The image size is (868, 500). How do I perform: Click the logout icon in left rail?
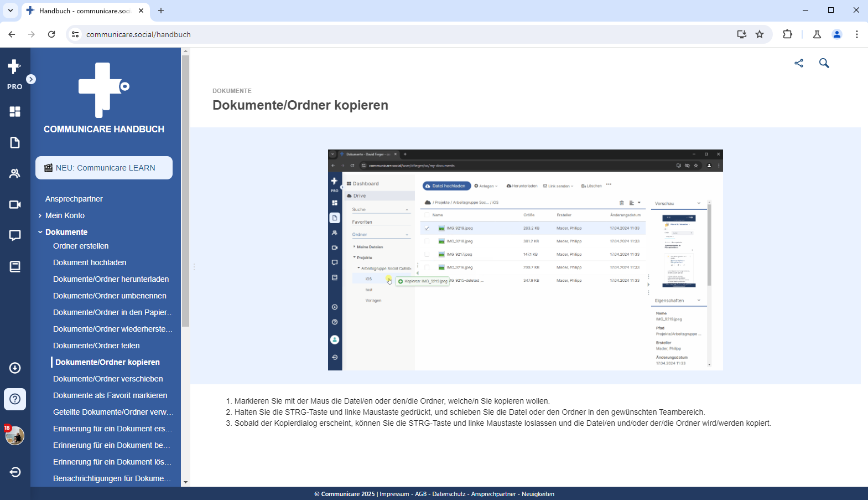[x=15, y=472]
